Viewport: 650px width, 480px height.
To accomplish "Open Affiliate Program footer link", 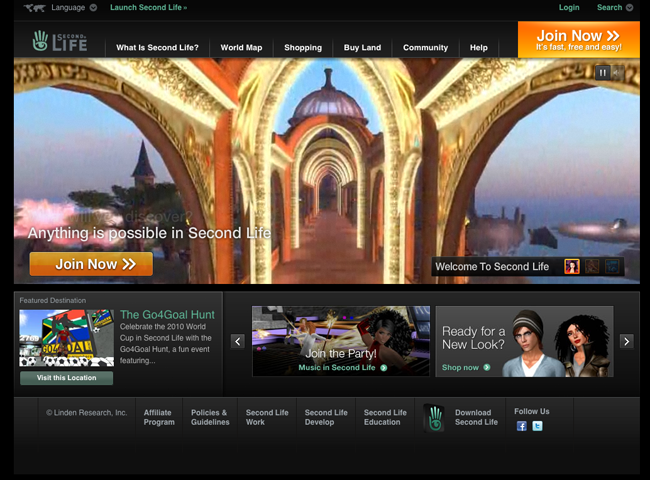I will (x=159, y=417).
